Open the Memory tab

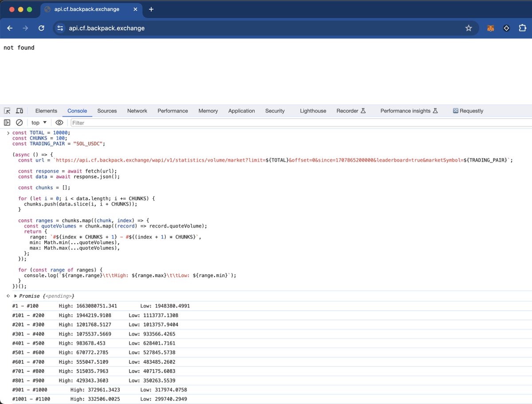[x=208, y=111]
